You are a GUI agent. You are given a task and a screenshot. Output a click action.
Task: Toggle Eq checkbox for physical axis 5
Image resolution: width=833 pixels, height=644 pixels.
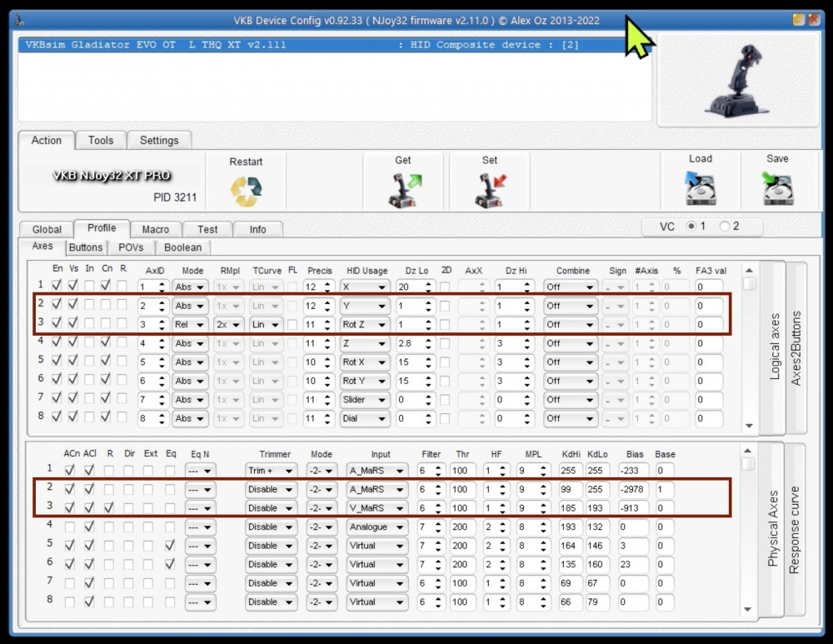170,545
